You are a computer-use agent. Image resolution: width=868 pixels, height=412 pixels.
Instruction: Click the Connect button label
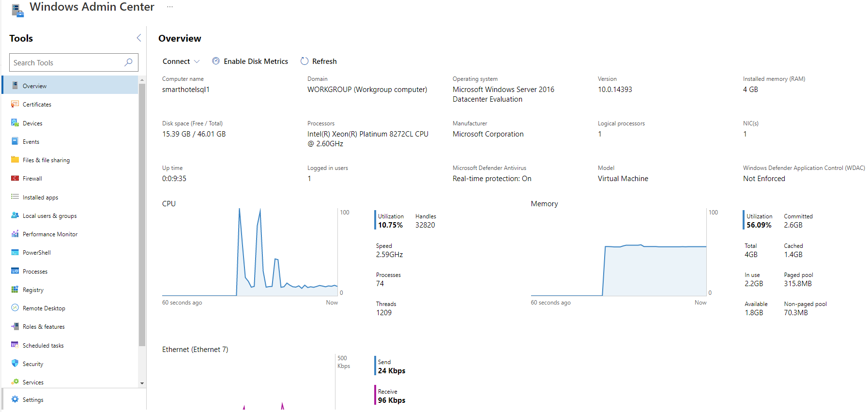pos(176,61)
